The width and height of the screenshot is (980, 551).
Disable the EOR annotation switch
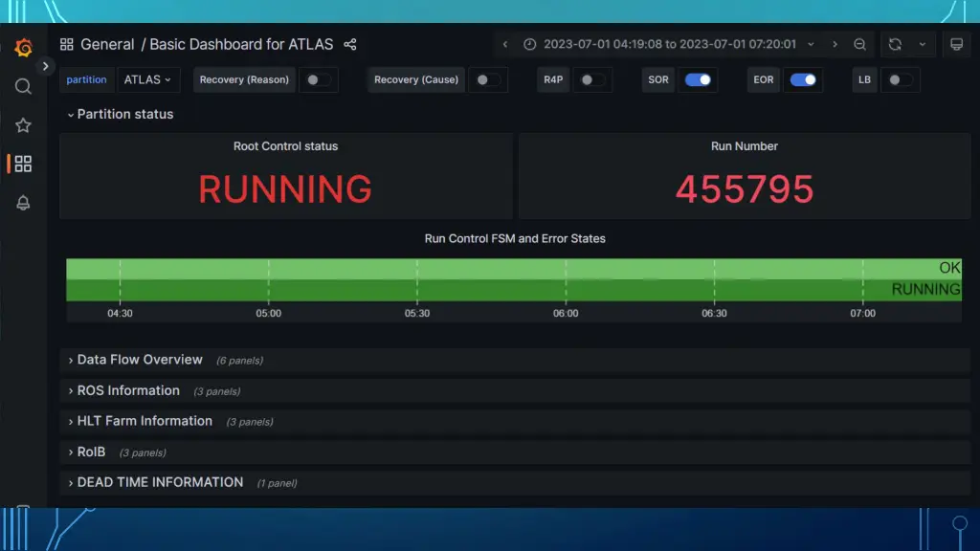[803, 80]
